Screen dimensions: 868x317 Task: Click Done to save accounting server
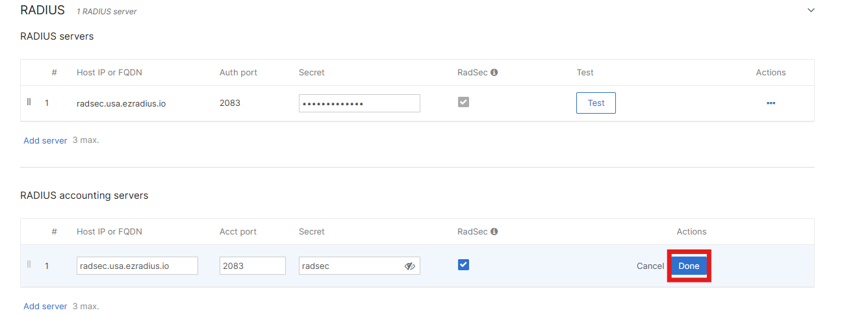pos(689,266)
